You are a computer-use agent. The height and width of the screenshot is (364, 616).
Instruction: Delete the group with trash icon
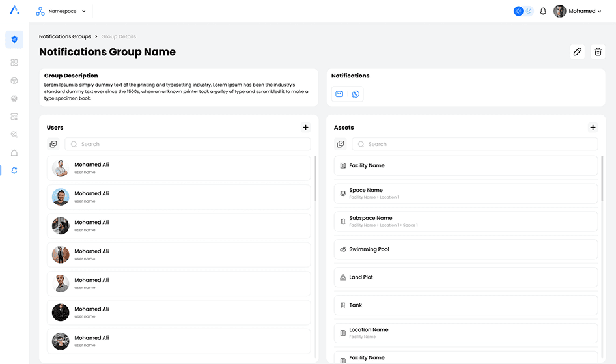click(x=598, y=52)
